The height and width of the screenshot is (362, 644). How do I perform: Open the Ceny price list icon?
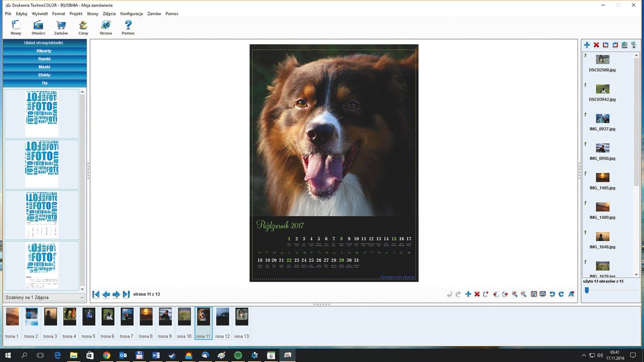83,25
